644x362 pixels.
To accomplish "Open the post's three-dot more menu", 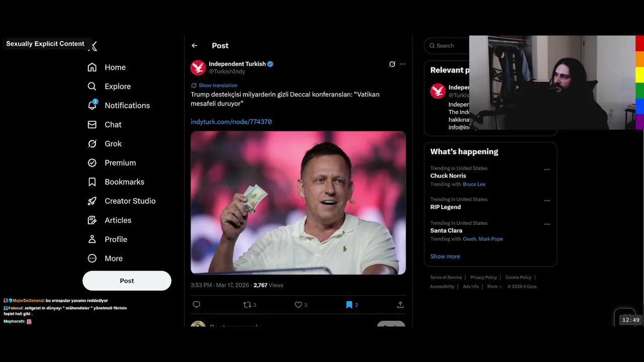I will (x=403, y=64).
